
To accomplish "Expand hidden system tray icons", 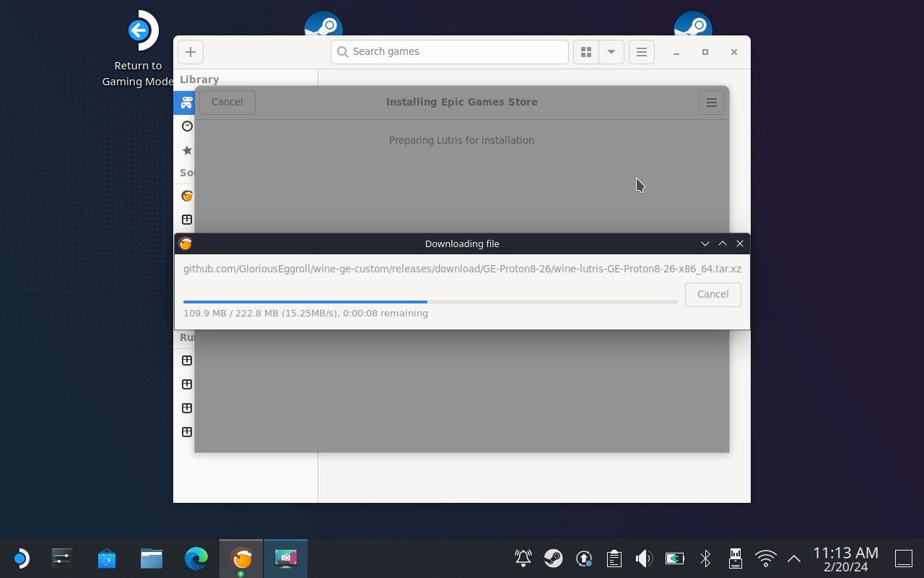I will point(793,558).
